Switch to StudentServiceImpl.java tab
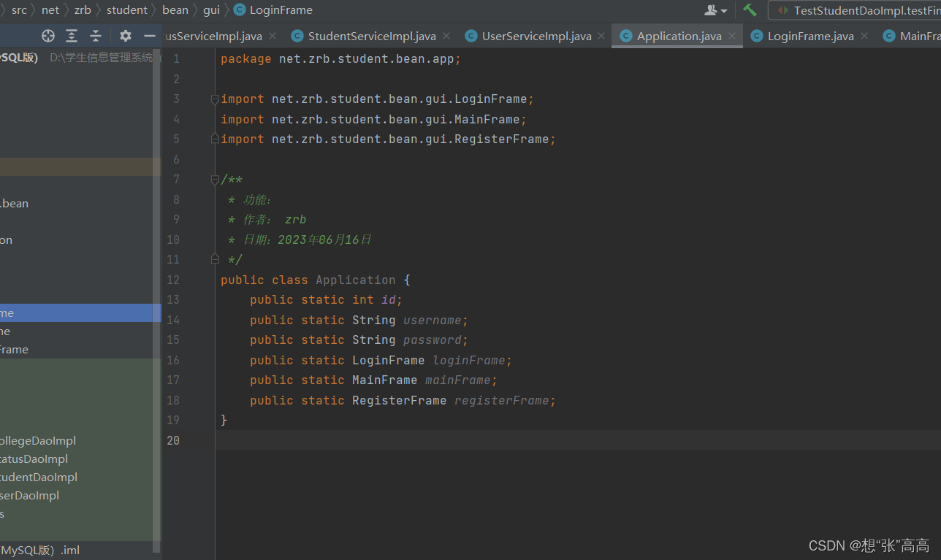 tap(372, 36)
